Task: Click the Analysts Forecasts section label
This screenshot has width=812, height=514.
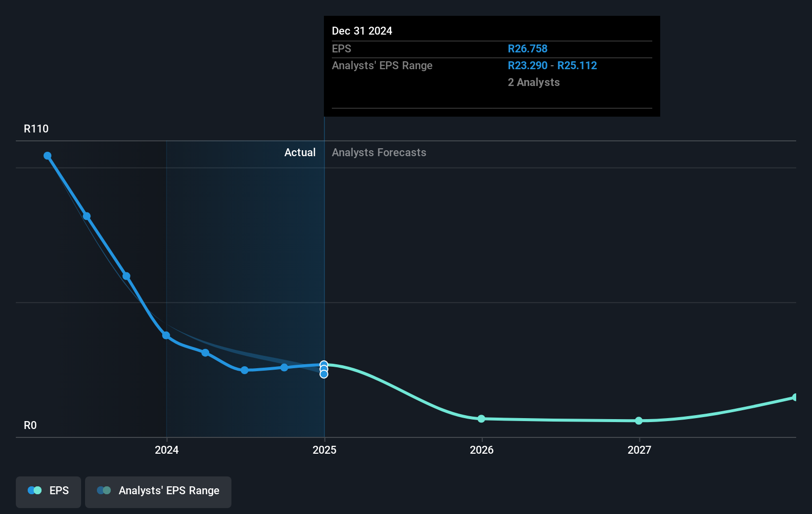Action: coord(379,152)
